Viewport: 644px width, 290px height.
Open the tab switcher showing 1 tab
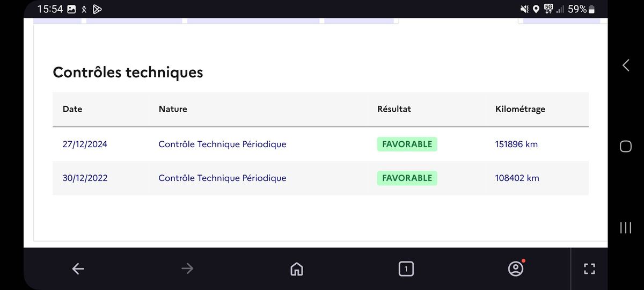(x=406, y=269)
